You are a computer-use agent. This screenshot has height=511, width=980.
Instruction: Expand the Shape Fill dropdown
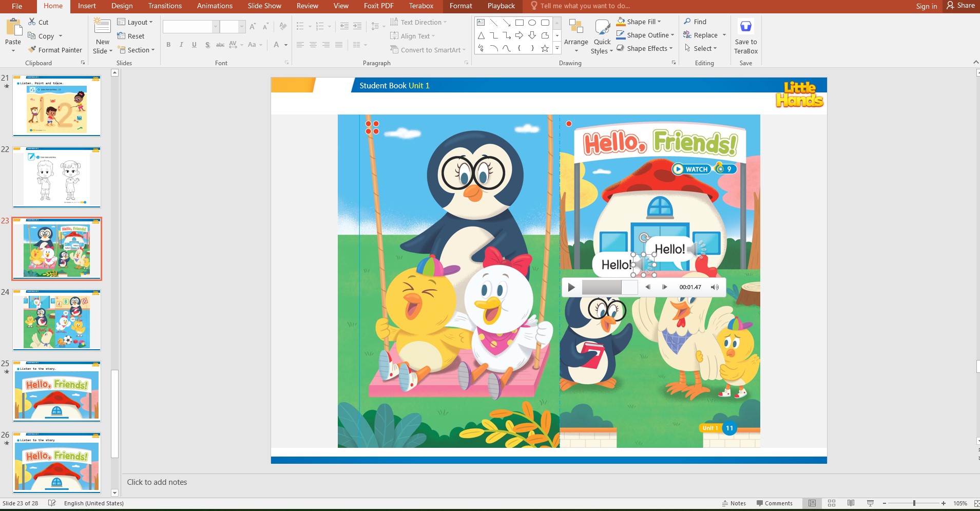[x=659, y=22]
